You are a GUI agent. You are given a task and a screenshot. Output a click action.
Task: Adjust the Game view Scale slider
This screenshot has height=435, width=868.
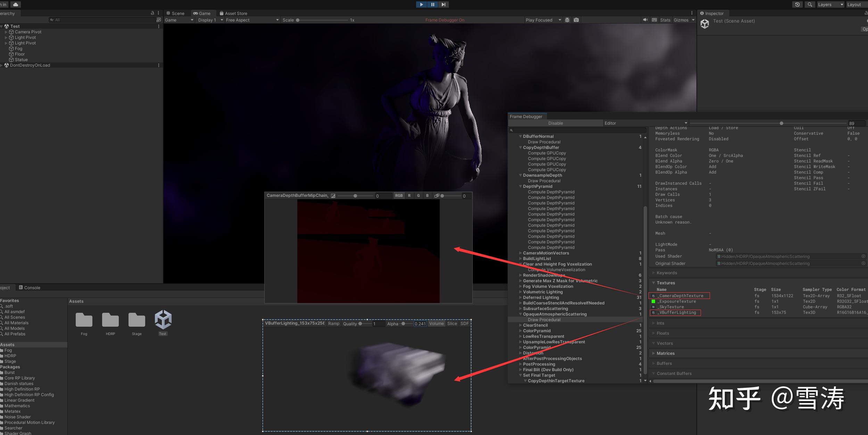[x=298, y=20]
